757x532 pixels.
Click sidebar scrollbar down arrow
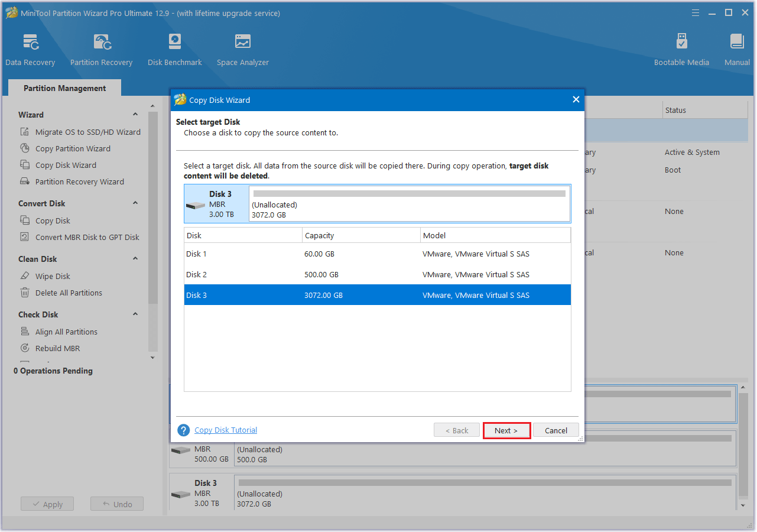(x=153, y=358)
